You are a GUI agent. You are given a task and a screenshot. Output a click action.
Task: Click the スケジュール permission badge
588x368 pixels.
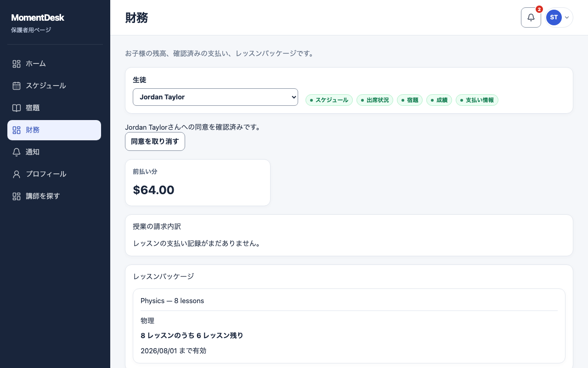(x=329, y=100)
